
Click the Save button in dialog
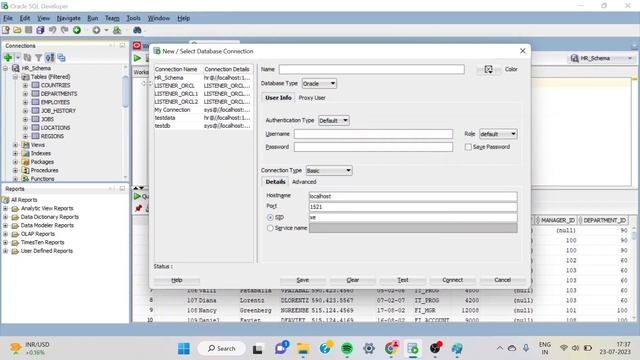[x=302, y=280]
